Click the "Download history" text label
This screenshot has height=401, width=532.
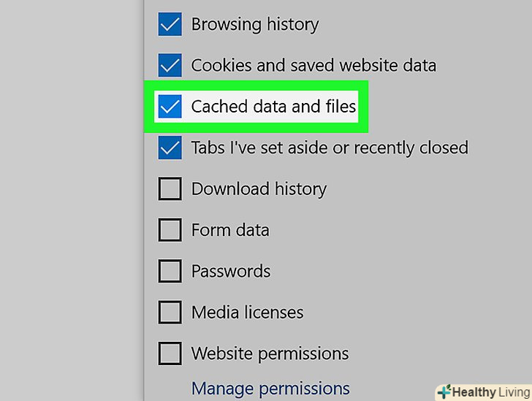pos(259,189)
